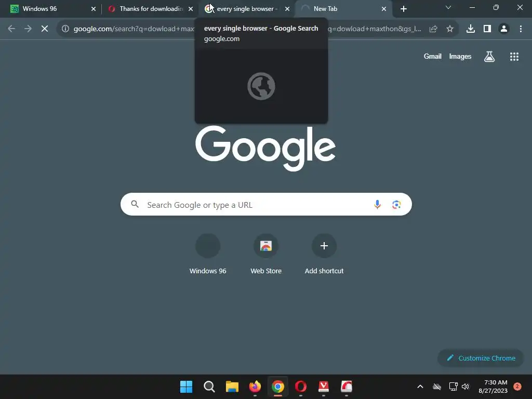
Task: Start voice search with microphone
Action: click(x=377, y=204)
